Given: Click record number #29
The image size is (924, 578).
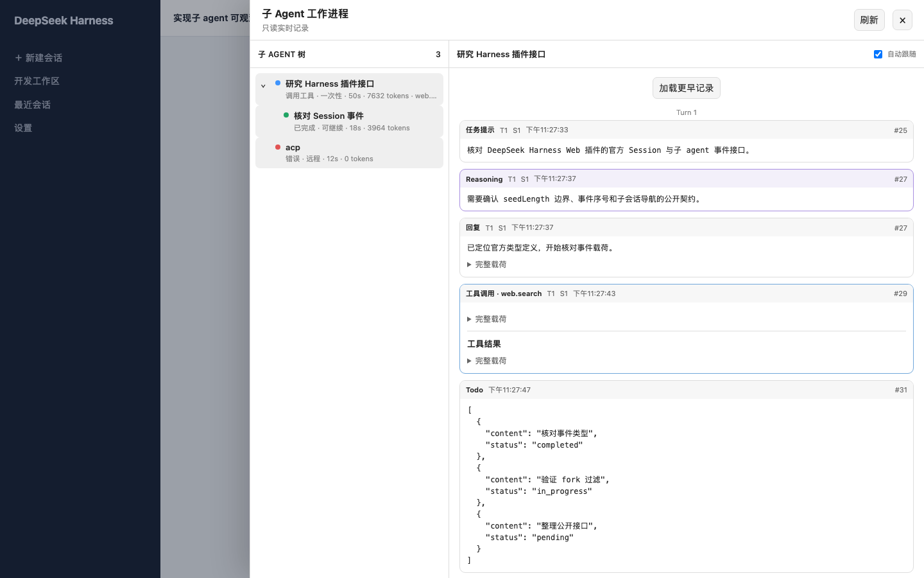Looking at the screenshot, I should [900, 293].
